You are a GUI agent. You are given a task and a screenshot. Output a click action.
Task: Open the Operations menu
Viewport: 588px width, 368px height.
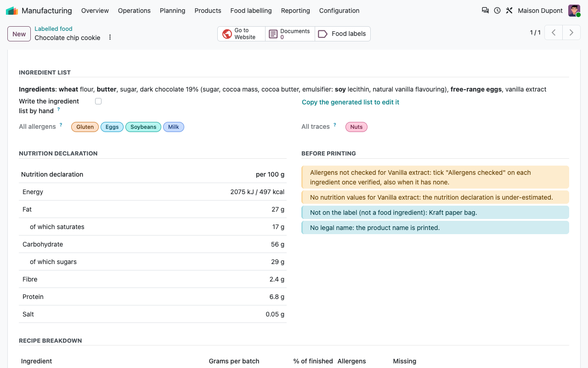(x=134, y=11)
